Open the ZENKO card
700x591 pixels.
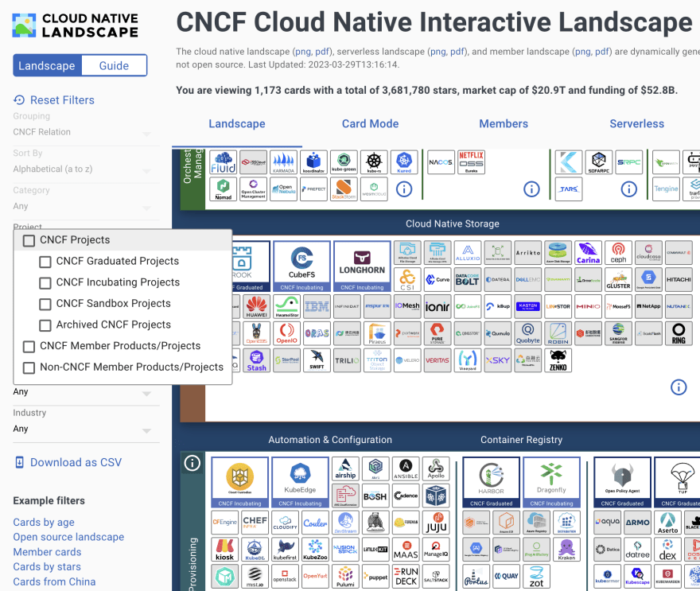558,360
